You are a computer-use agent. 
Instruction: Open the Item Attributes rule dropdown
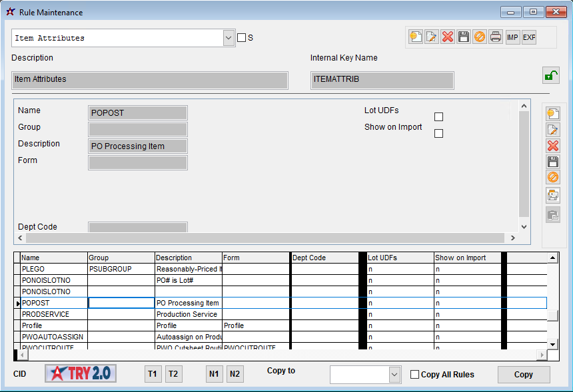229,37
